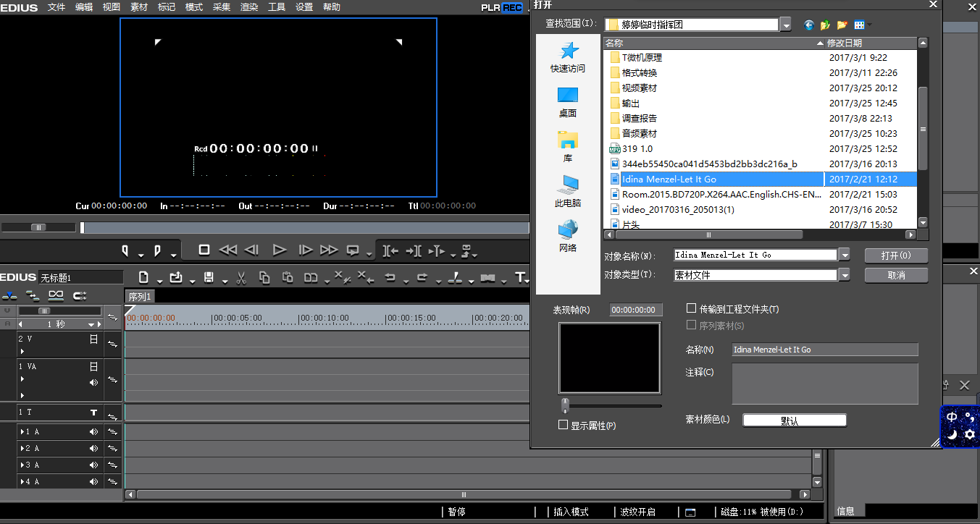Select the 序列1 sequence tab
The image size is (980, 524).
click(139, 297)
